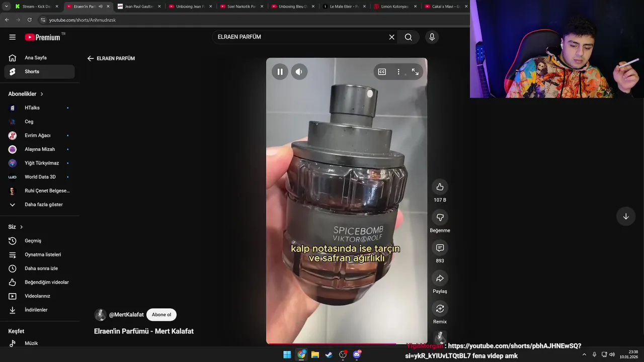The width and height of the screenshot is (644, 362).
Task: Open Alayına Mizah channel
Action: point(39,149)
